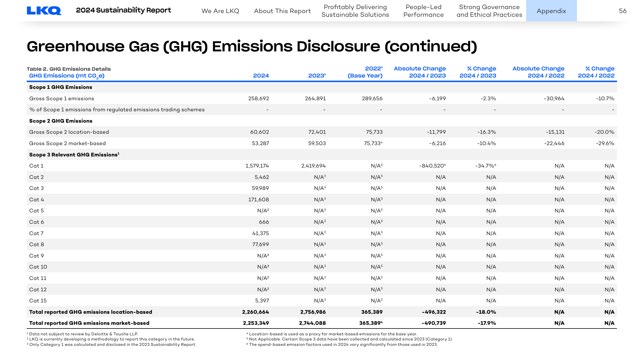Image resolution: width=644 pixels, height=362 pixels.
Task: Click the -840,520 change value
Action: pyautogui.click(x=432, y=166)
